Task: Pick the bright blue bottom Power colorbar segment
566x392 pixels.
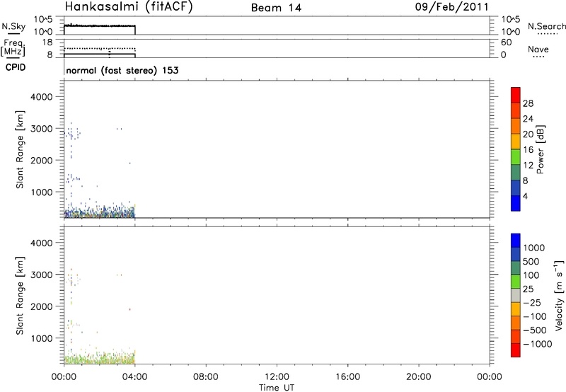Action: pyautogui.click(x=516, y=203)
